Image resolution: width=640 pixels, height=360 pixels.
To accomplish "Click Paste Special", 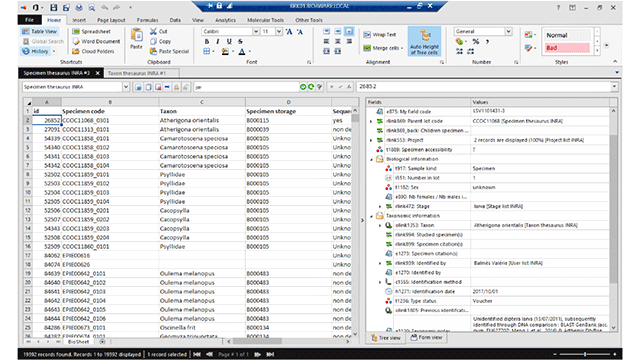I will pos(169,51).
